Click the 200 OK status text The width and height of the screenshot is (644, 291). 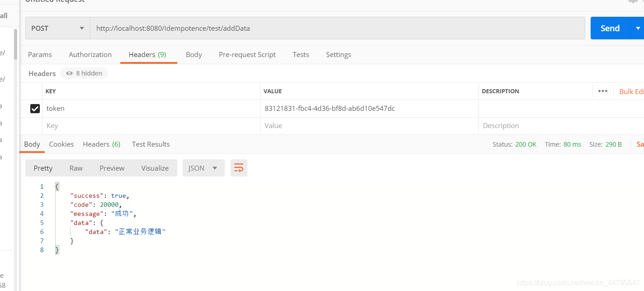pyautogui.click(x=526, y=144)
